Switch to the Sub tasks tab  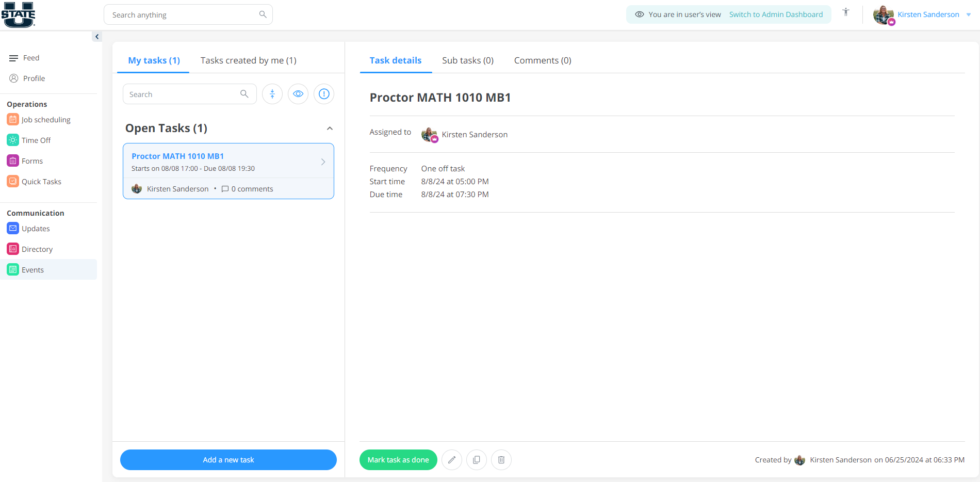click(x=467, y=60)
